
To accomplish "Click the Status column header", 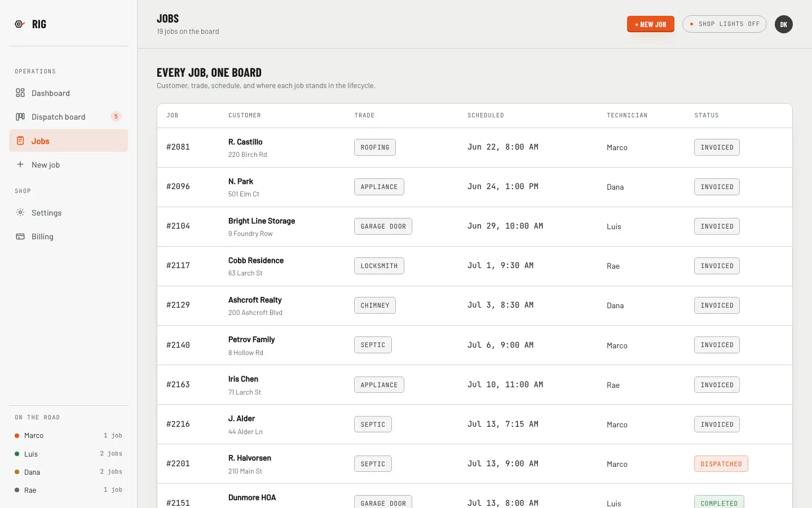I will pyautogui.click(x=707, y=116).
